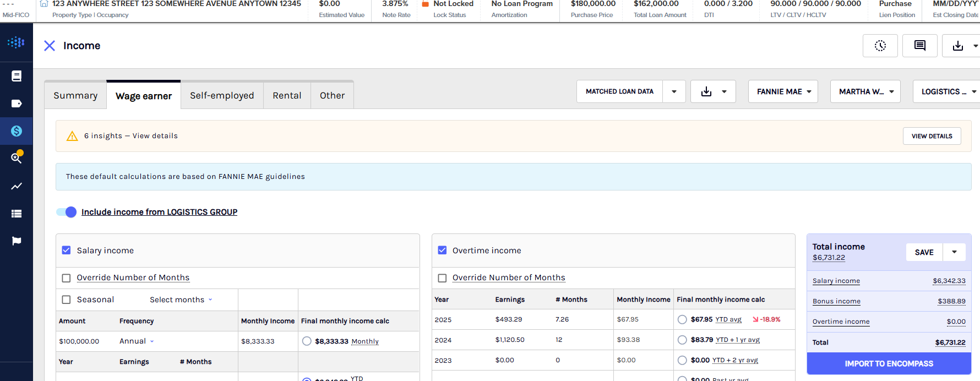Open the trend line chart sidebar icon

click(x=17, y=186)
